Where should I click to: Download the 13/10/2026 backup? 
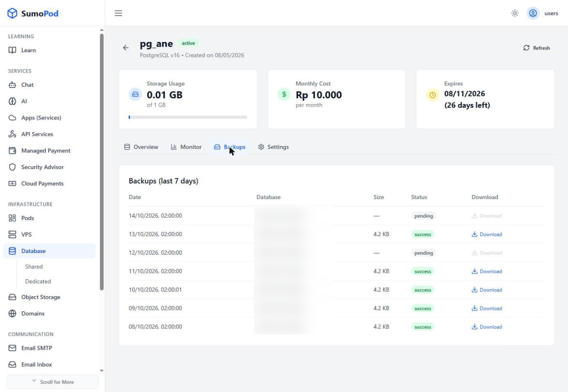pos(486,234)
